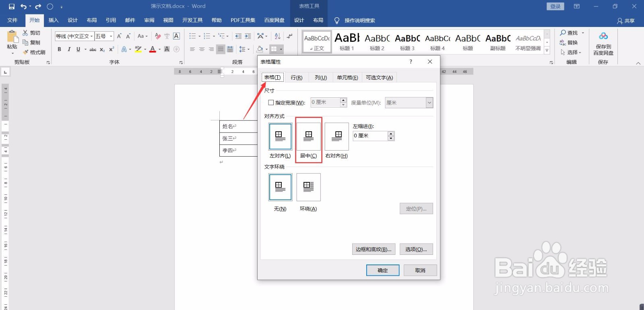Enable the 指定宽度 checkbox
The image size is (644, 310).
[x=271, y=103]
